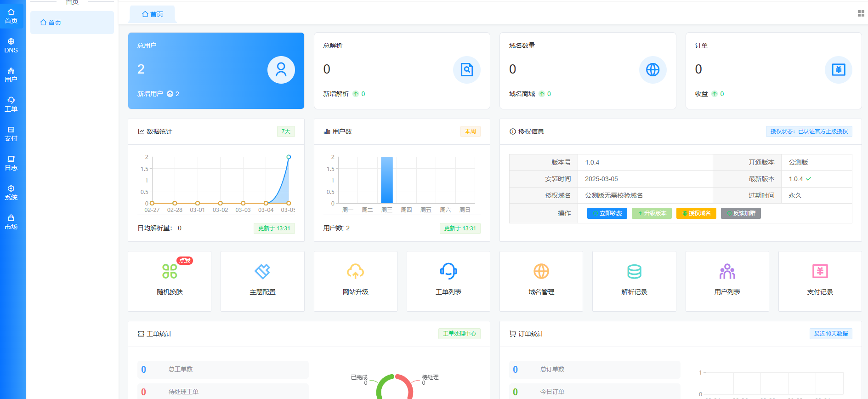Image resolution: width=868 pixels, height=399 pixels.
Task: Click the 授权域名 button
Action: [696, 213]
